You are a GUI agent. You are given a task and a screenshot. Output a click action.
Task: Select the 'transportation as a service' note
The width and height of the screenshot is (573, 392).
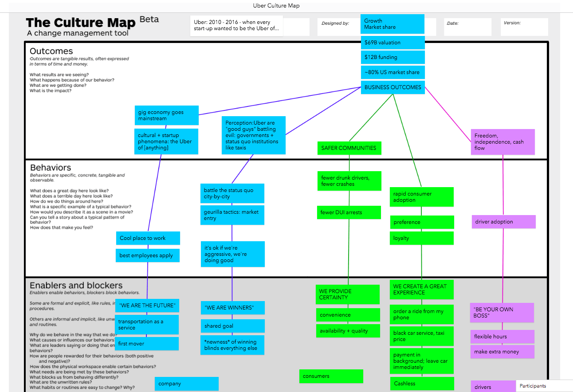[147, 325]
